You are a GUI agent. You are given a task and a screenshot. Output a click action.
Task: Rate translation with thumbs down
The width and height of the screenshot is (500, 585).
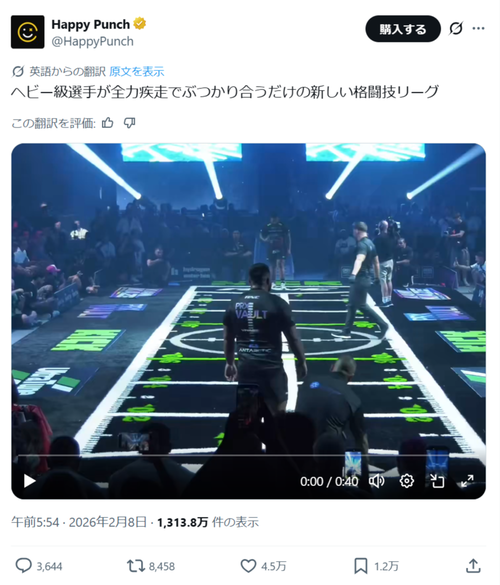coord(129,123)
